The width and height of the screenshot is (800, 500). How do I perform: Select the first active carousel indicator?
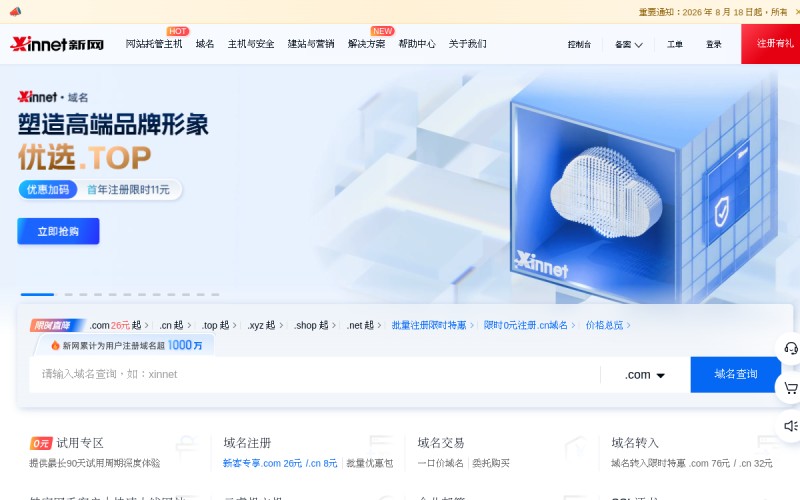click(37, 294)
